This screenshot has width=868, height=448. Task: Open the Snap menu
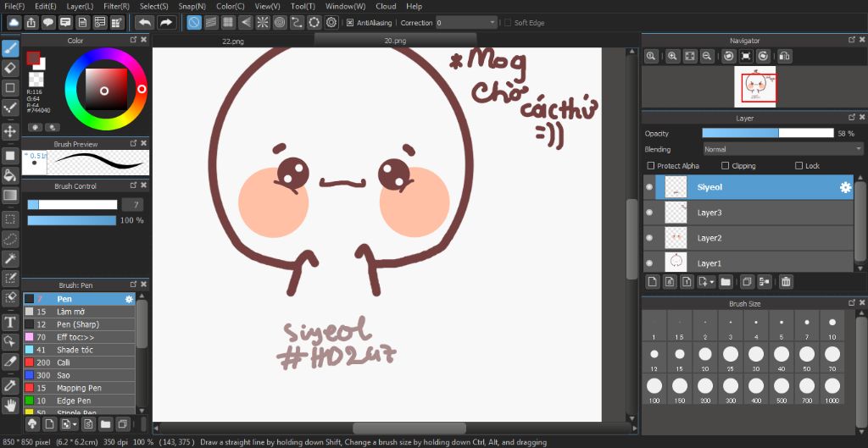192,6
